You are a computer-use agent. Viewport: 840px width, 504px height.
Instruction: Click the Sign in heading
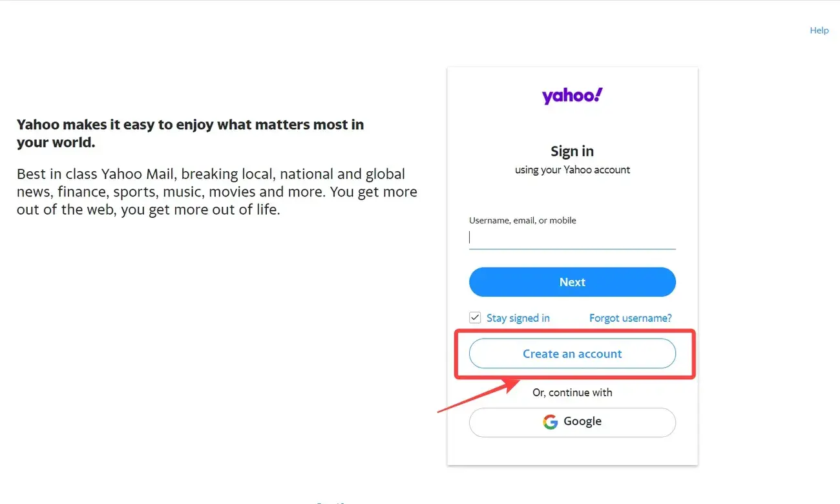tap(571, 151)
